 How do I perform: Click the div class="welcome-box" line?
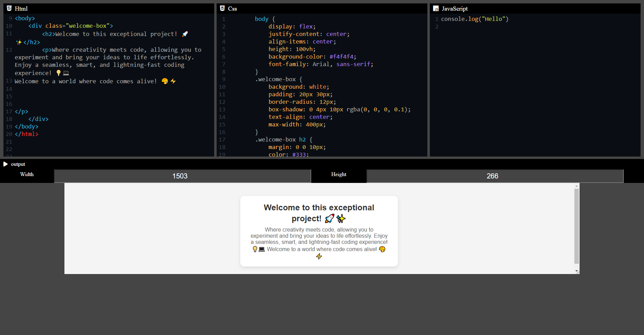click(71, 26)
